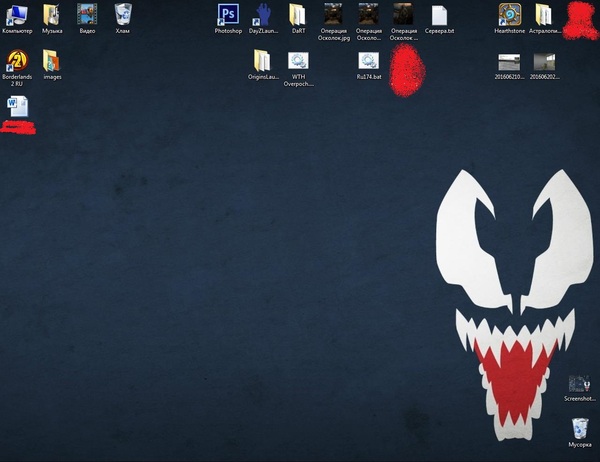This screenshot has width=600, height=462.
Task: Click the Хлам recycle bin icon
Action: [x=122, y=14]
